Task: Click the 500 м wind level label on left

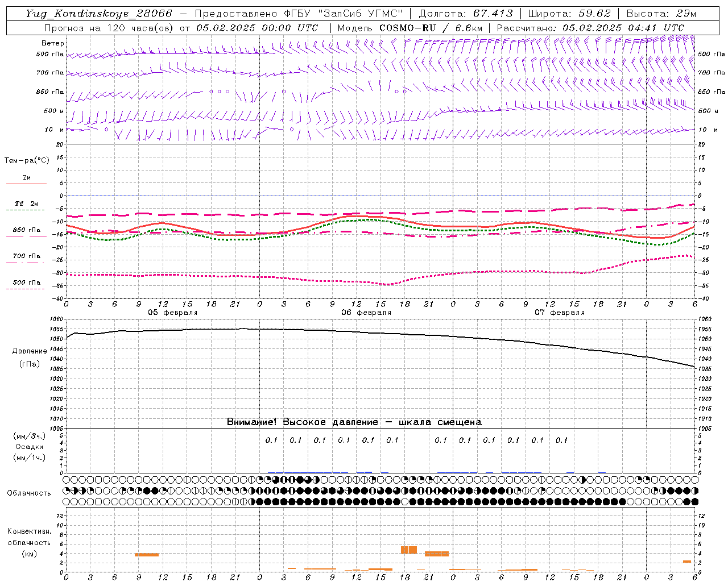Action: [55, 111]
